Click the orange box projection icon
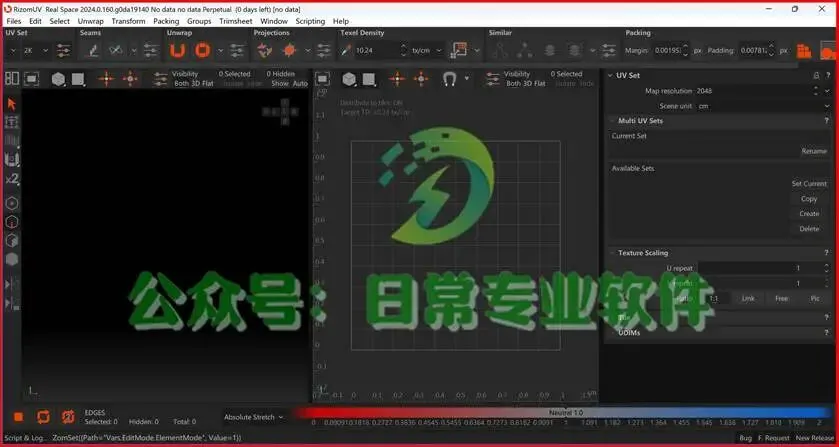839x447 pixels. (289, 51)
